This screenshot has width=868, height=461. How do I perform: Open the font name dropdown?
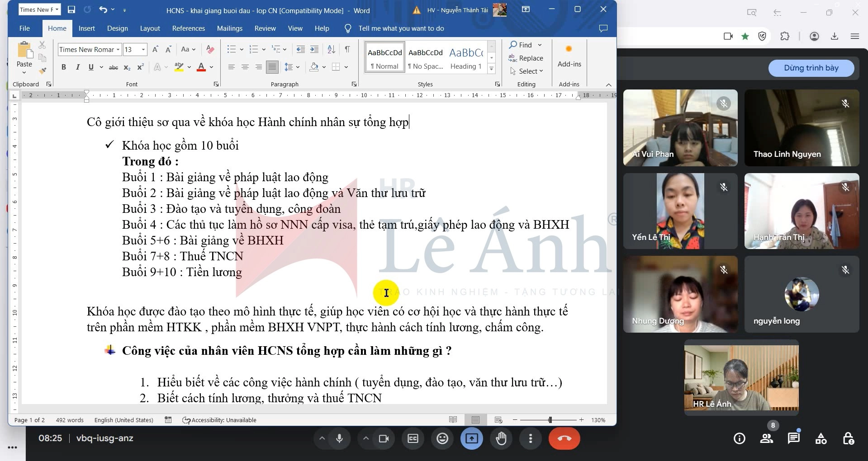(118, 50)
